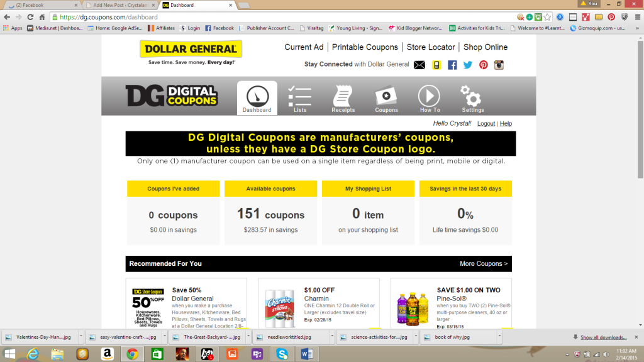Open the 'My Shopping List' card
This screenshot has height=362, width=644.
click(368, 212)
